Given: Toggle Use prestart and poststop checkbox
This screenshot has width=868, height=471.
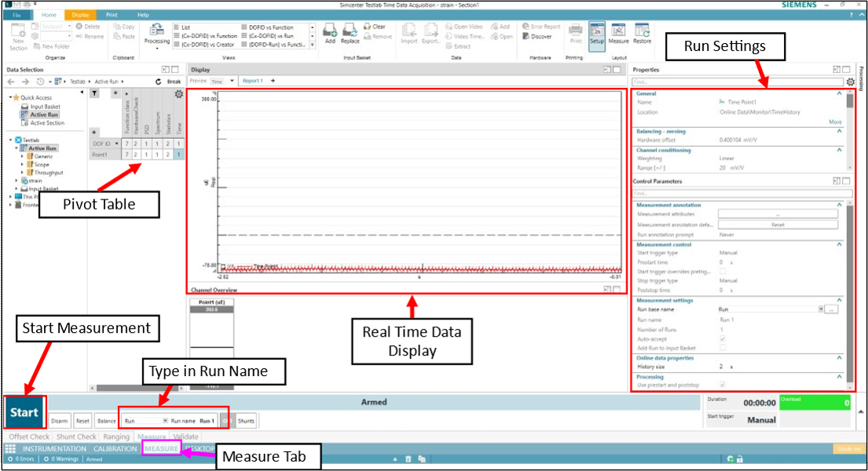Looking at the screenshot, I should click(723, 385).
